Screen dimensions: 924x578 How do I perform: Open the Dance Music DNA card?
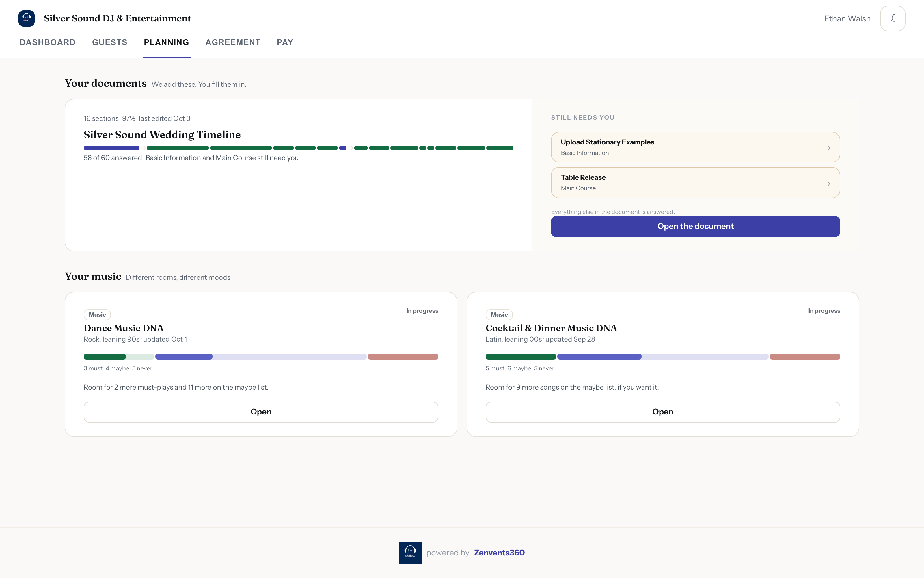261,412
